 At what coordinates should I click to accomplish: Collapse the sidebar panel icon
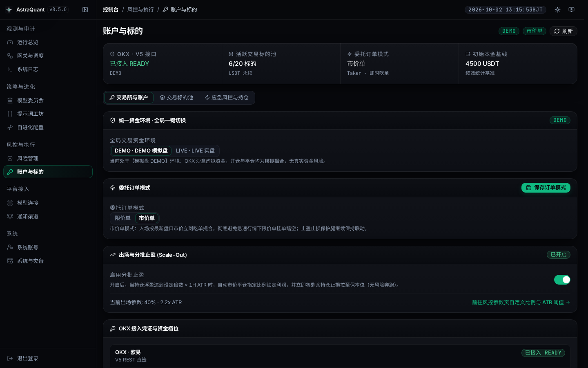pos(85,9)
